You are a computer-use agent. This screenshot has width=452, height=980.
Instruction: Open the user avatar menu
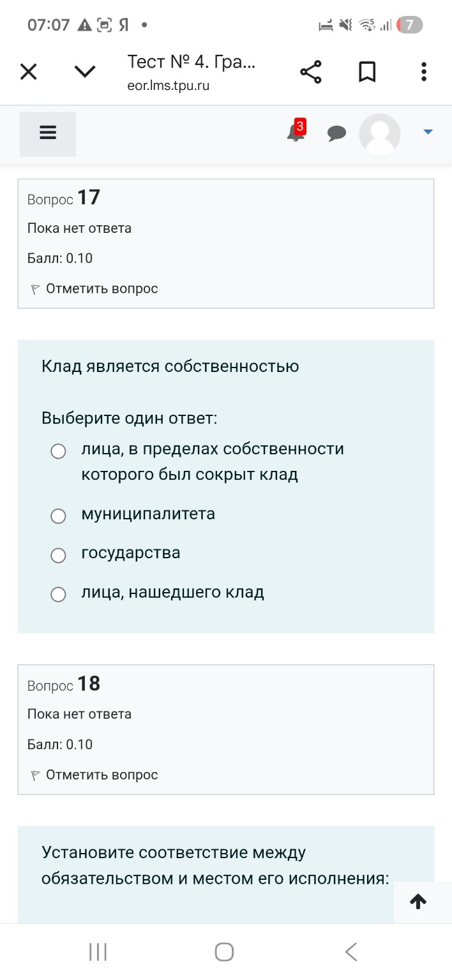point(380,134)
